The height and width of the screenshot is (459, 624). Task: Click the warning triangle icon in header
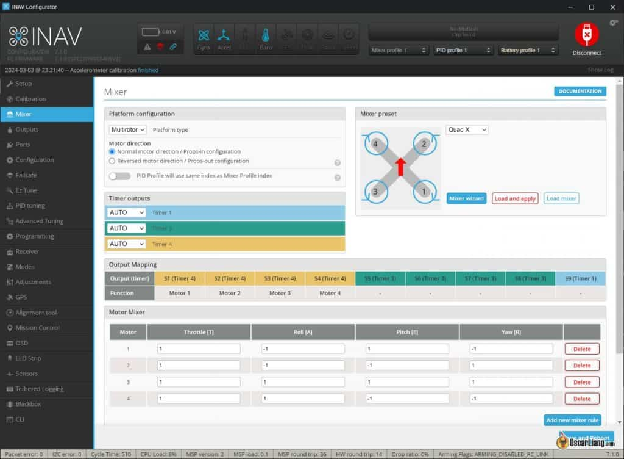147,47
